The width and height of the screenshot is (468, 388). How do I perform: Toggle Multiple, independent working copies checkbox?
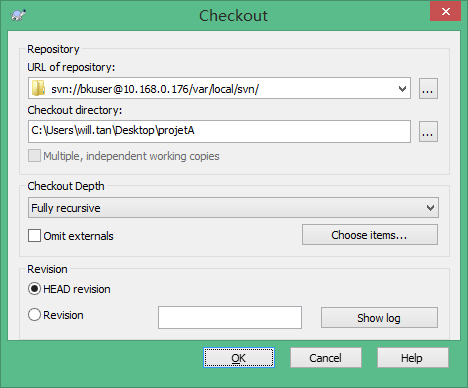tap(34, 156)
